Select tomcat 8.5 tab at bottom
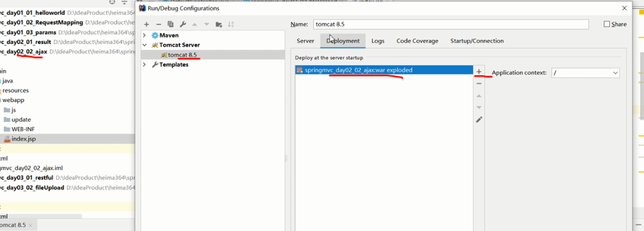This screenshot has width=644, height=231. pos(16,225)
